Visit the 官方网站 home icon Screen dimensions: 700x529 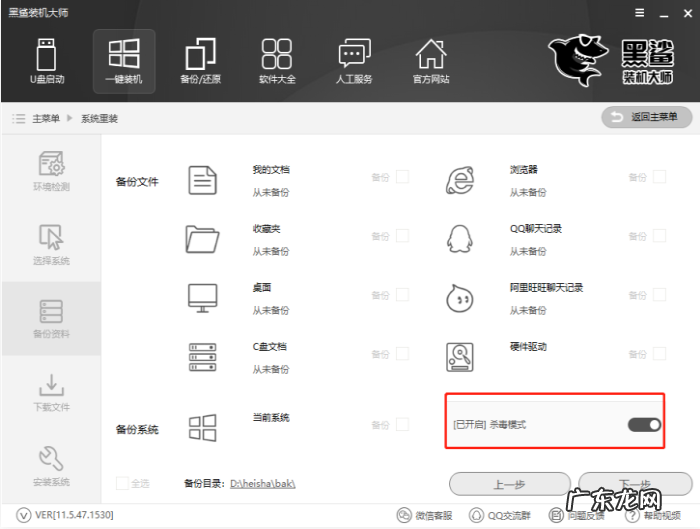431,61
